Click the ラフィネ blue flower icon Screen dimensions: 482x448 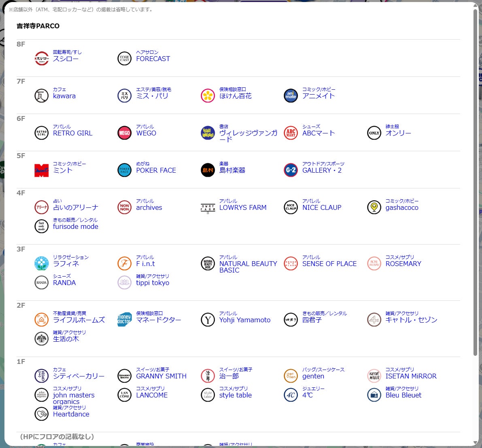tap(42, 263)
